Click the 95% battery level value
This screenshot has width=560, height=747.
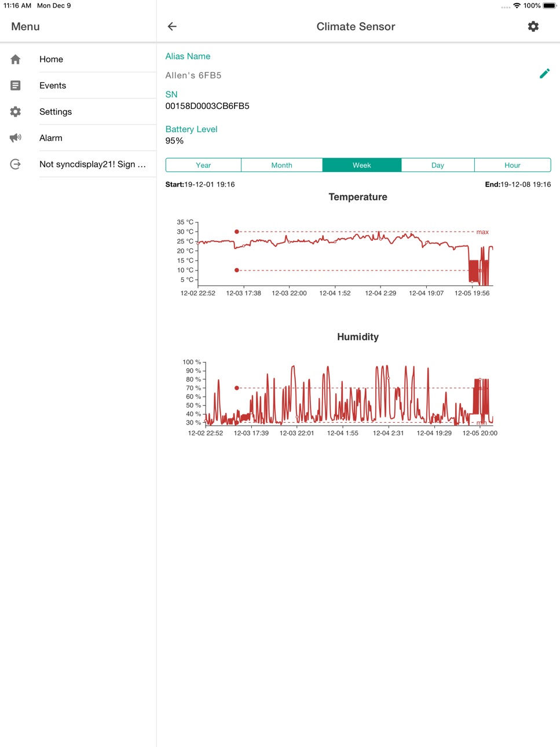click(174, 141)
